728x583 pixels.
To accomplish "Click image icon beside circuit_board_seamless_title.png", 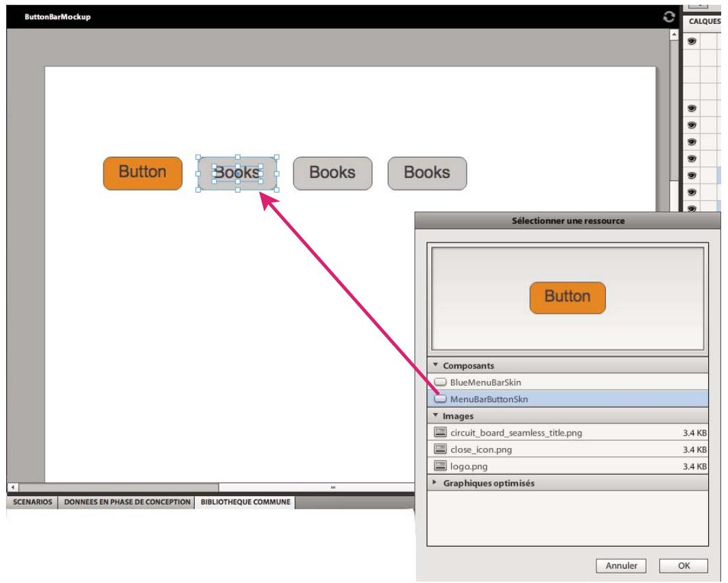I will 440,432.
